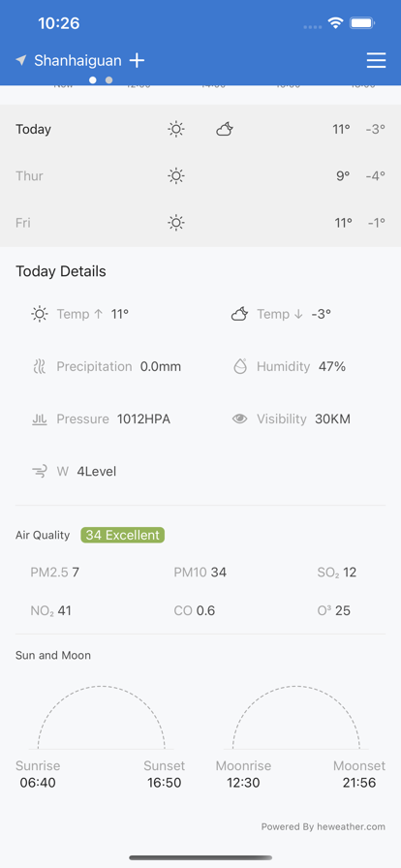This screenshot has height=868, width=401.
Task: Tap the green 34 Excellent air quality badge
Action: [x=122, y=536]
